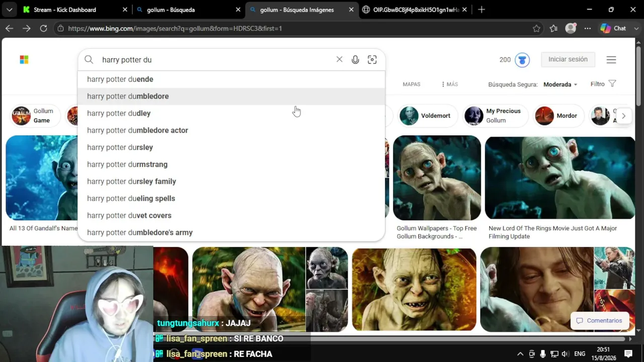Open Copilot Chat in the browser toolbar

click(613, 29)
